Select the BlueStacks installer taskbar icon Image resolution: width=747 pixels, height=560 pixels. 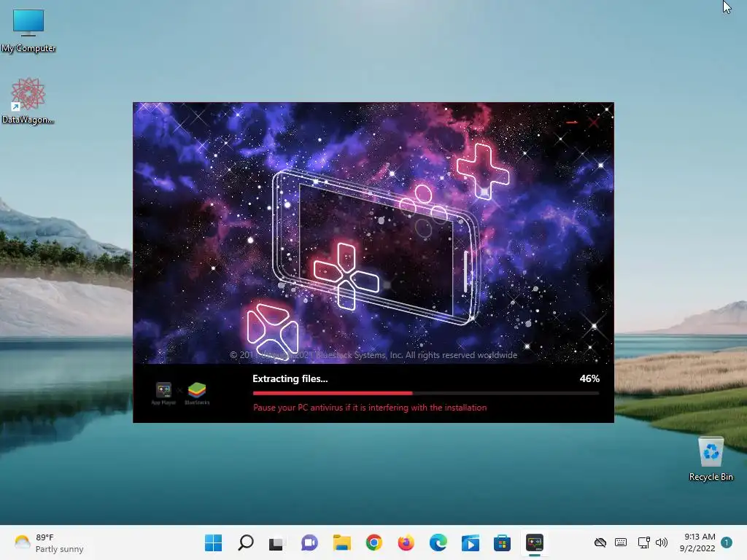(x=535, y=542)
